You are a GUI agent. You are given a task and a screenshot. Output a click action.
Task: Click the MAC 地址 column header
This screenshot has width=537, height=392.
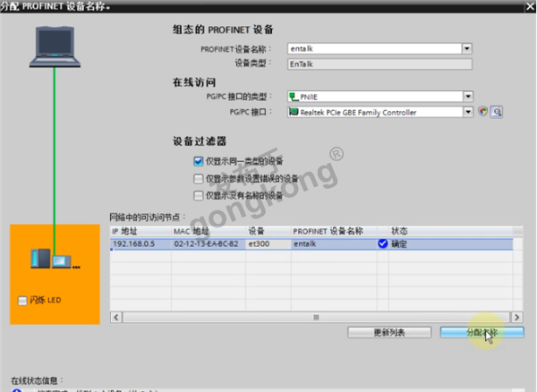209,231
